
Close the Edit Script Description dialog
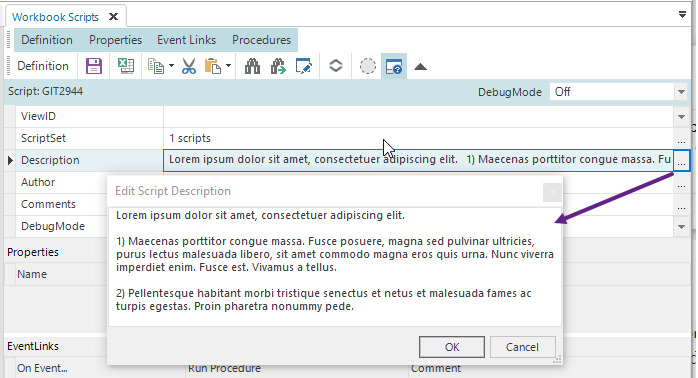click(552, 192)
